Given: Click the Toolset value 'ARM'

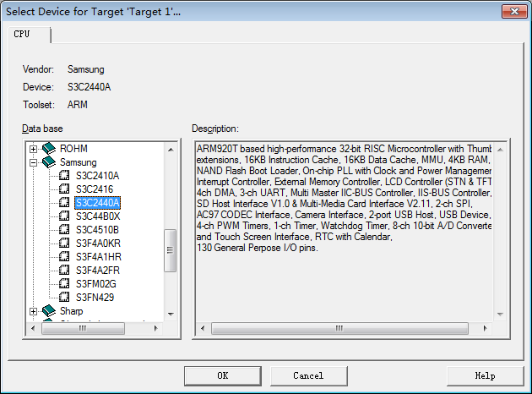Looking at the screenshot, I should tap(78, 105).
